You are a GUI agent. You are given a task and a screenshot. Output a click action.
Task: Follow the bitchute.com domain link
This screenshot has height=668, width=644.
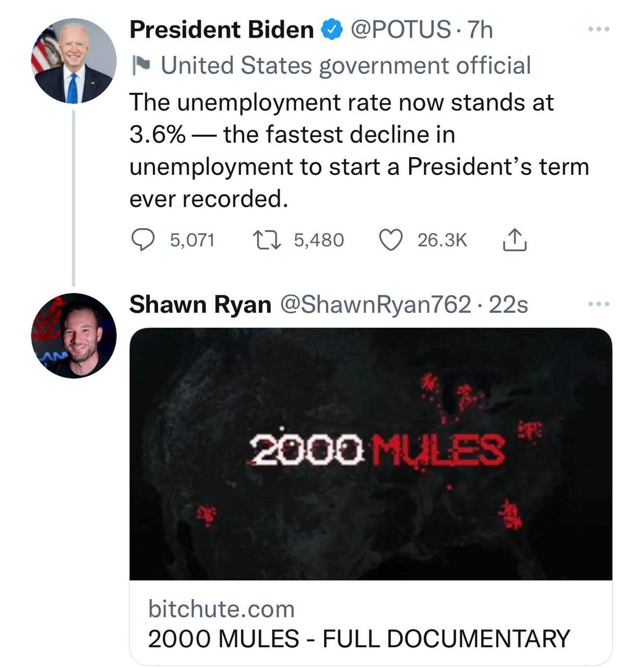point(221,609)
